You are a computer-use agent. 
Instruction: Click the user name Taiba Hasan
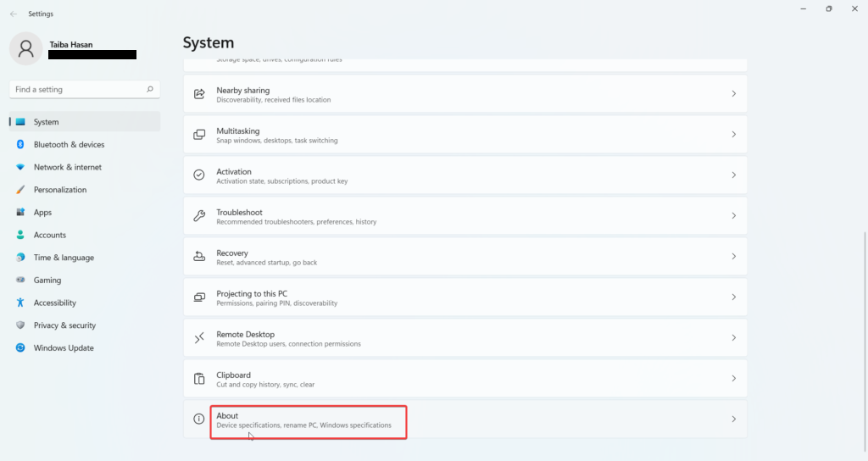pyautogui.click(x=71, y=44)
